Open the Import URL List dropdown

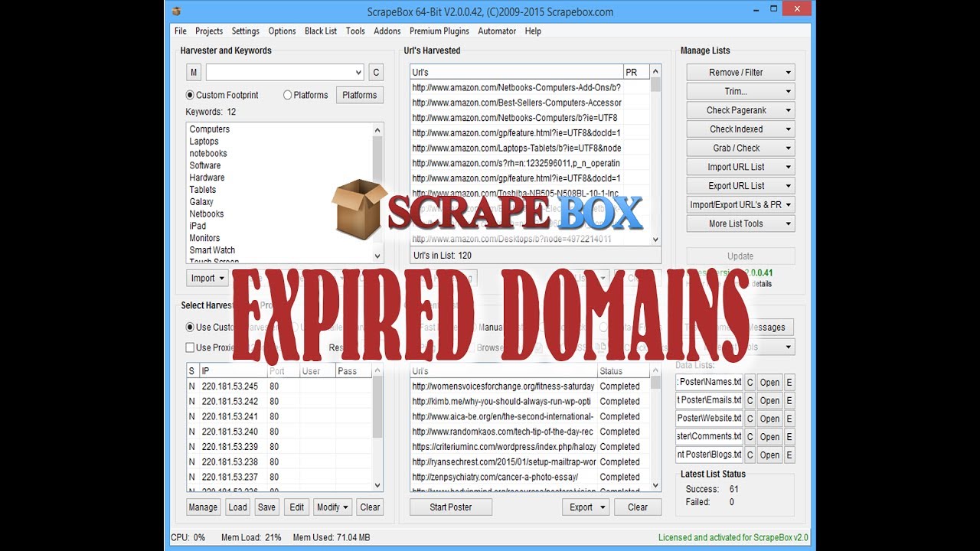click(740, 167)
